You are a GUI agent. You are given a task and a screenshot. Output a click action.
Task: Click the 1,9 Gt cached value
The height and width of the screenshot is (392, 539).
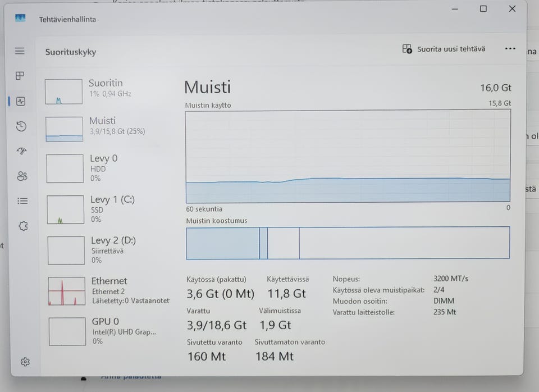coord(275,325)
